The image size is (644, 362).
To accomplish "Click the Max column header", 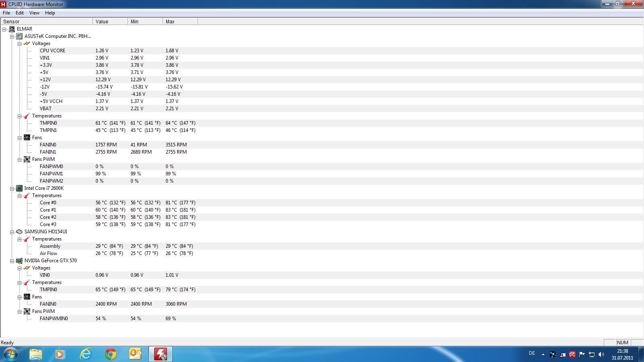I will (x=180, y=21).
